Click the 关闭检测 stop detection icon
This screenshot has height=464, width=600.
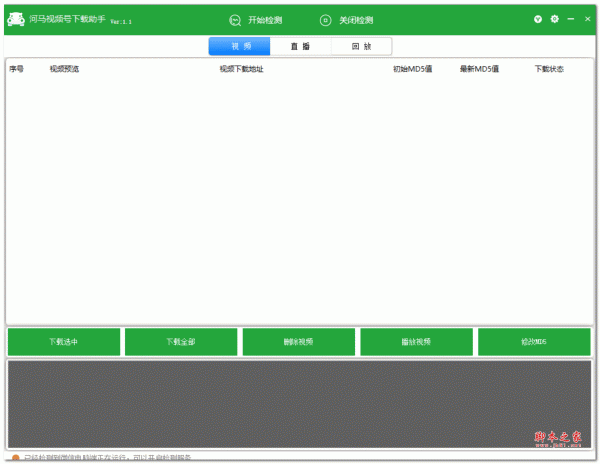[x=325, y=20]
